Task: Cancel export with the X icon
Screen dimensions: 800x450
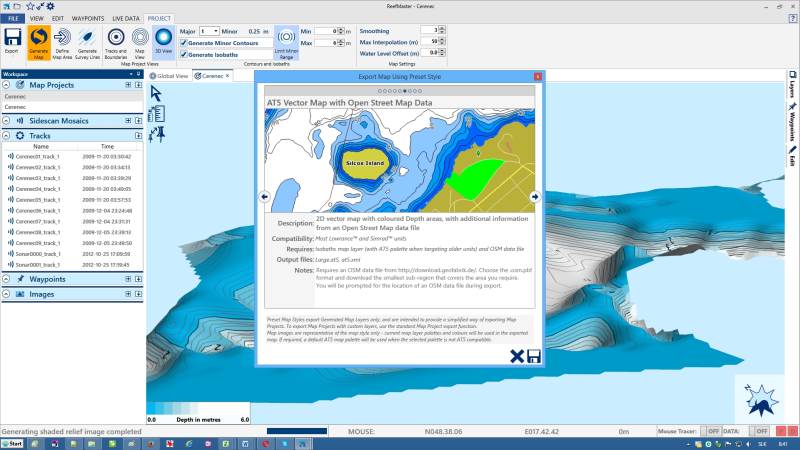Action: coord(517,356)
